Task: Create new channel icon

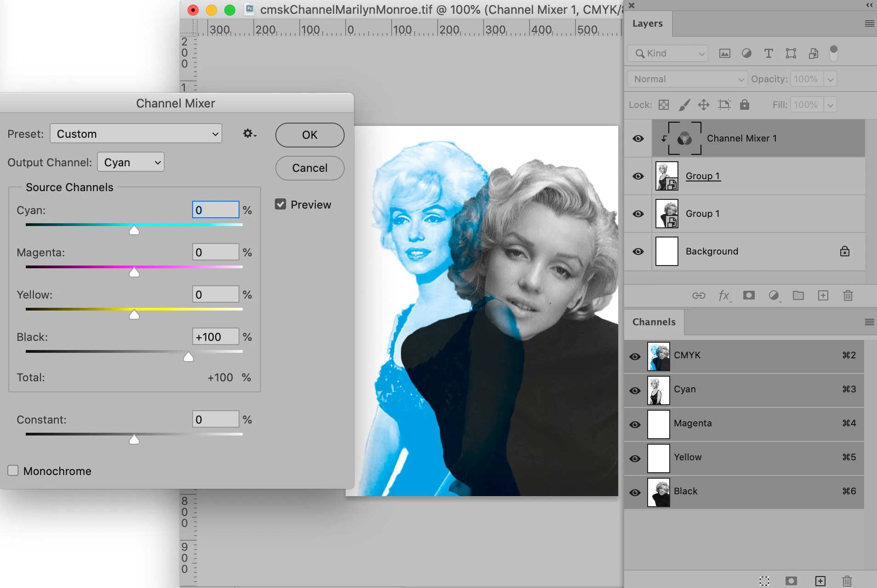Action: pyautogui.click(x=820, y=581)
